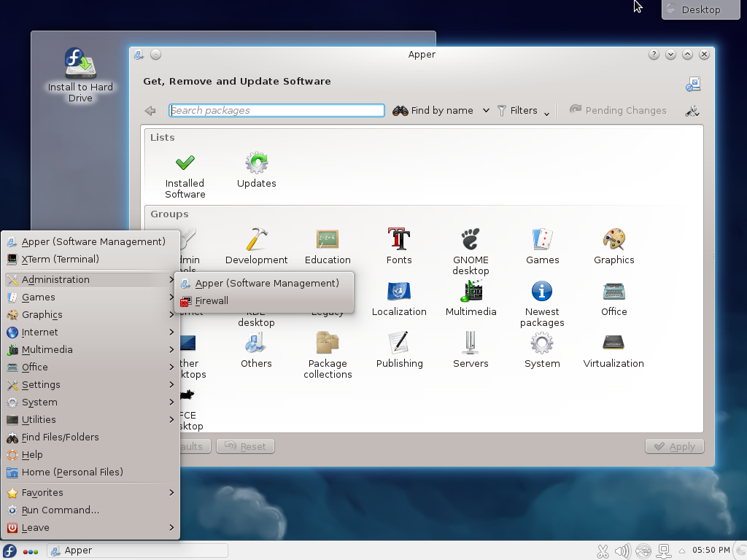The image size is (747, 560).
Task: Click the Apper taskbar entry
Action: [x=137, y=551]
